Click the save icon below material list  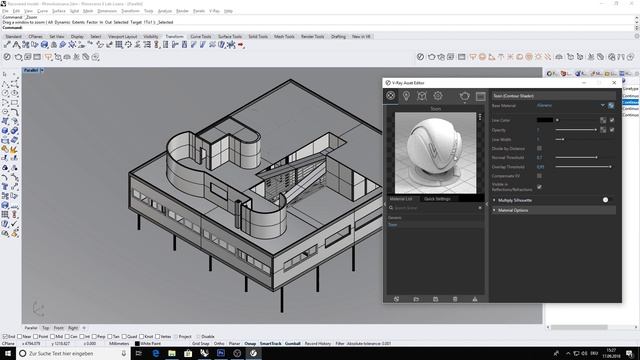point(436,299)
